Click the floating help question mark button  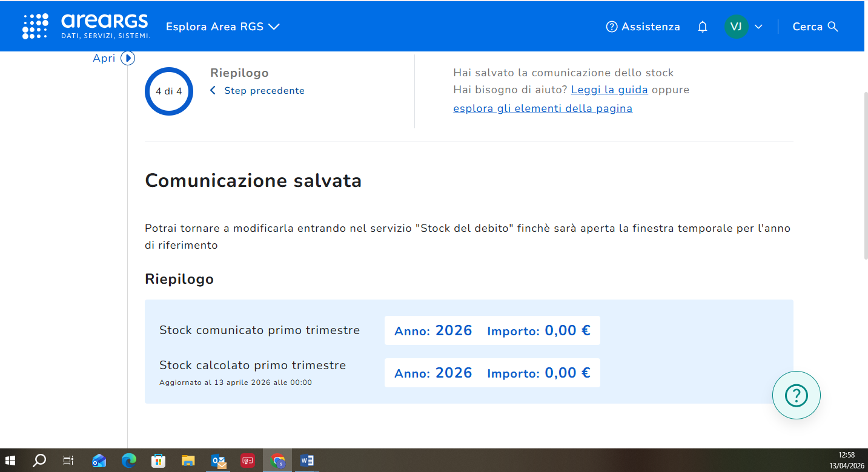(796, 395)
